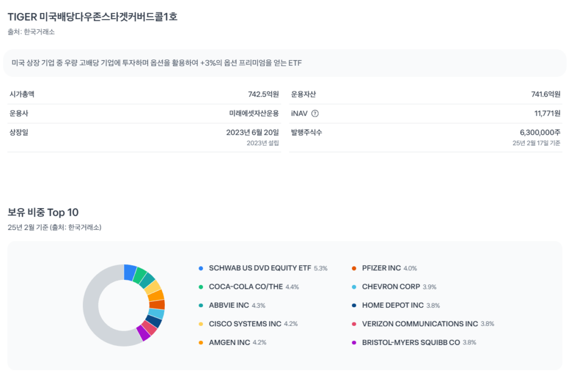Click the 출처: 한국거래소 line under the title
The height and width of the screenshot is (392, 574).
[x=31, y=32]
